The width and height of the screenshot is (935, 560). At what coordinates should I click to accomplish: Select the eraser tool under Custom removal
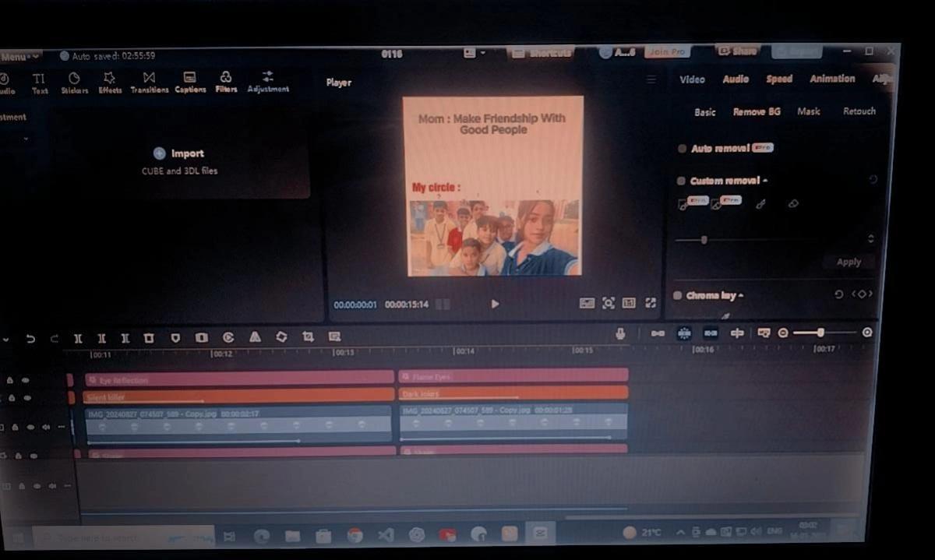point(793,204)
